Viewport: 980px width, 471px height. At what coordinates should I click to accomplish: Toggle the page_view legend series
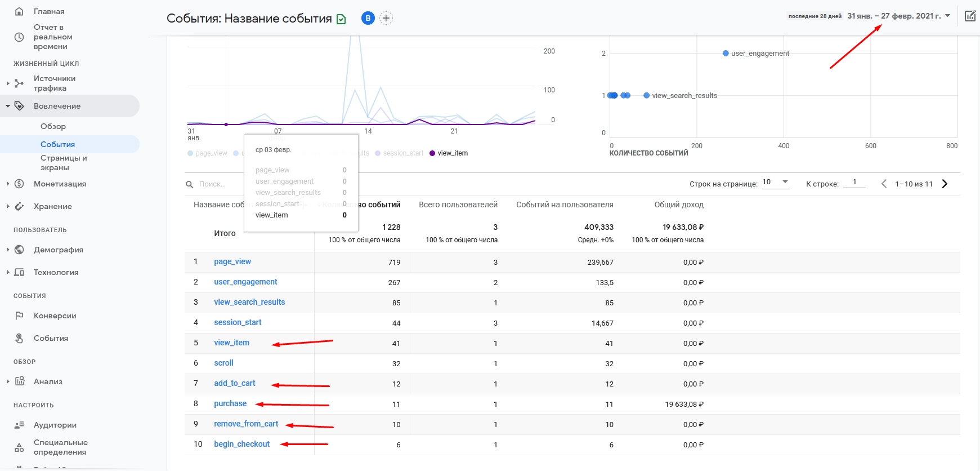(207, 153)
